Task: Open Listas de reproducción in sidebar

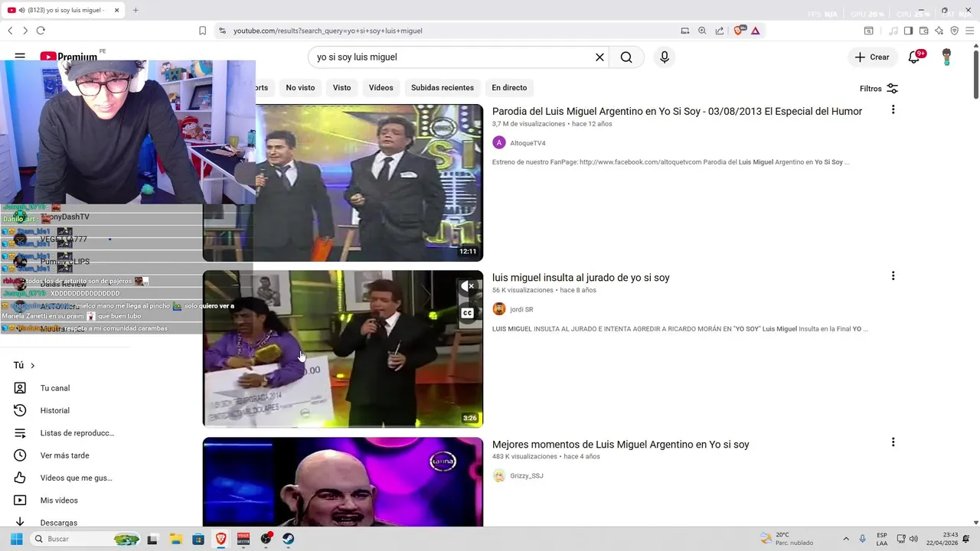Action: [x=77, y=433]
